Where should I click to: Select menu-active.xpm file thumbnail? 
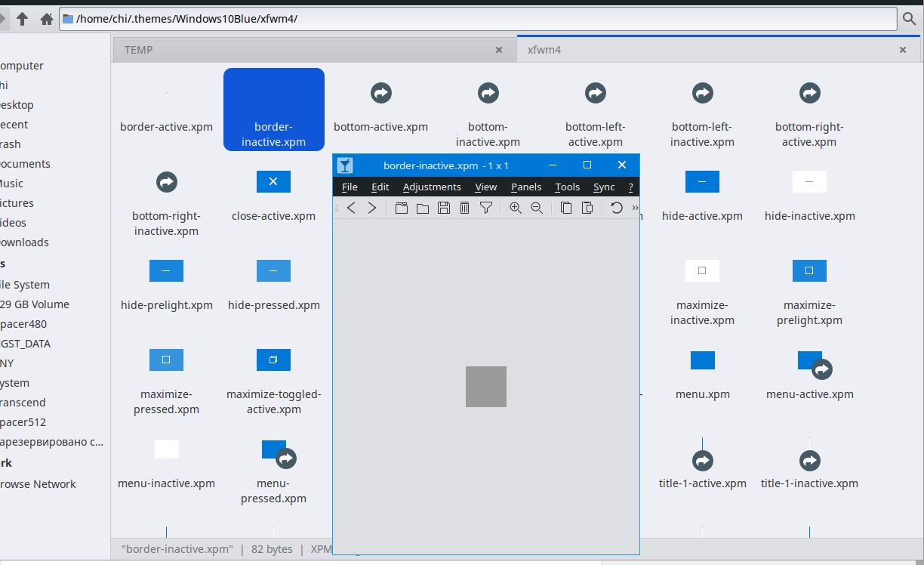coord(815,364)
